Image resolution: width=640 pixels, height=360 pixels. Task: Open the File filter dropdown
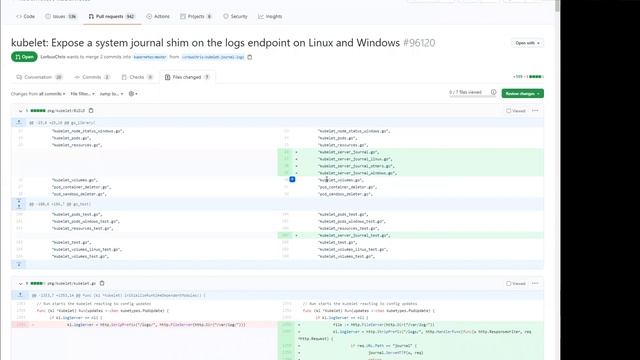tap(82, 94)
